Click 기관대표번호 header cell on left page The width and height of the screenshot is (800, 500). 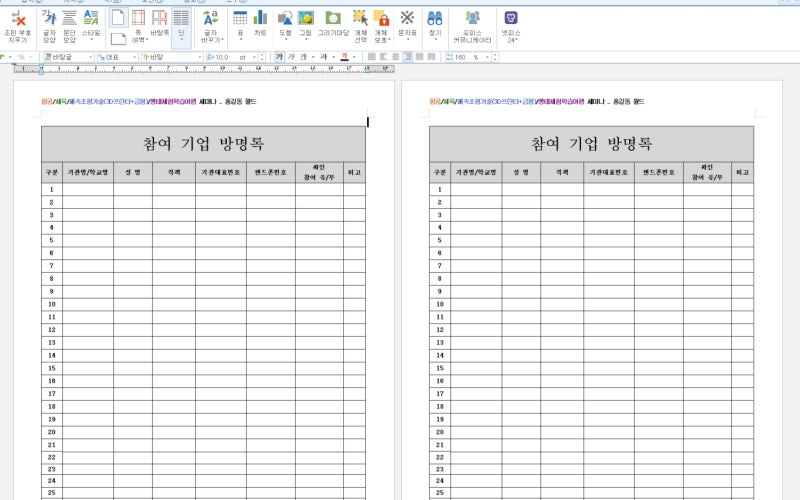click(220, 172)
